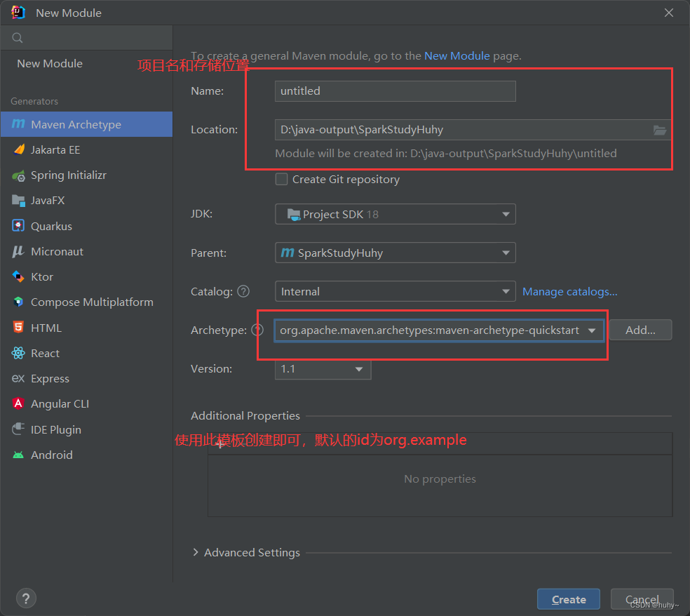Click the Additional Properties heading
The image size is (690, 616).
click(245, 415)
